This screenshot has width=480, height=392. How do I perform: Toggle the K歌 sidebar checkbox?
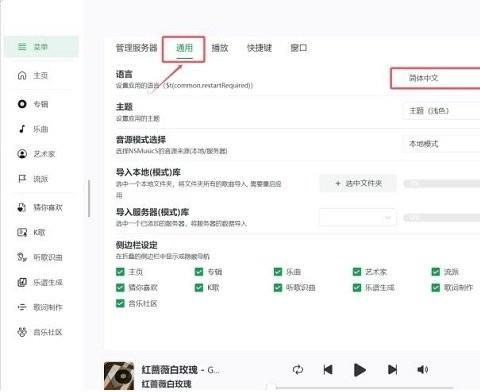coord(199,287)
